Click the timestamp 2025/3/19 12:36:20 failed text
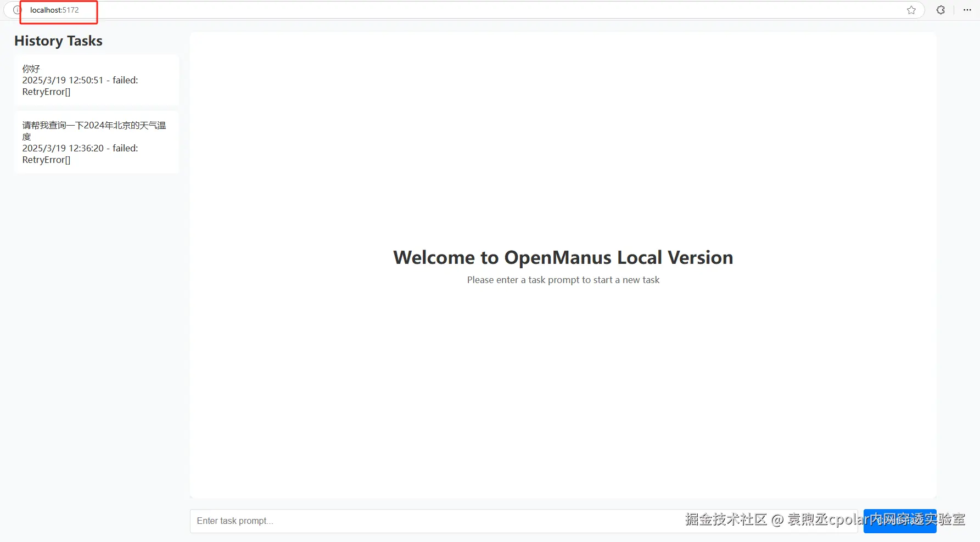The width and height of the screenshot is (980, 542). (80, 154)
